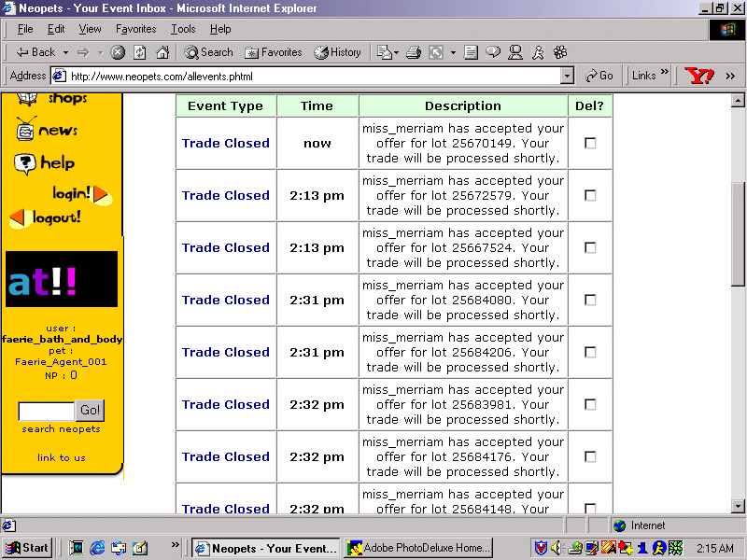The width and height of the screenshot is (747, 560).
Task: Open Trade Closed link for lot 25684080
Action: (226, 300)
